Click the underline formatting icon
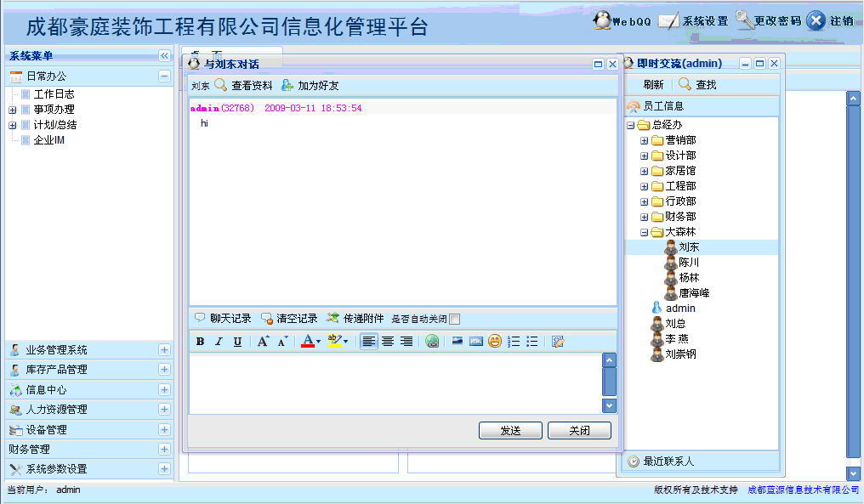 coord(237,342)
